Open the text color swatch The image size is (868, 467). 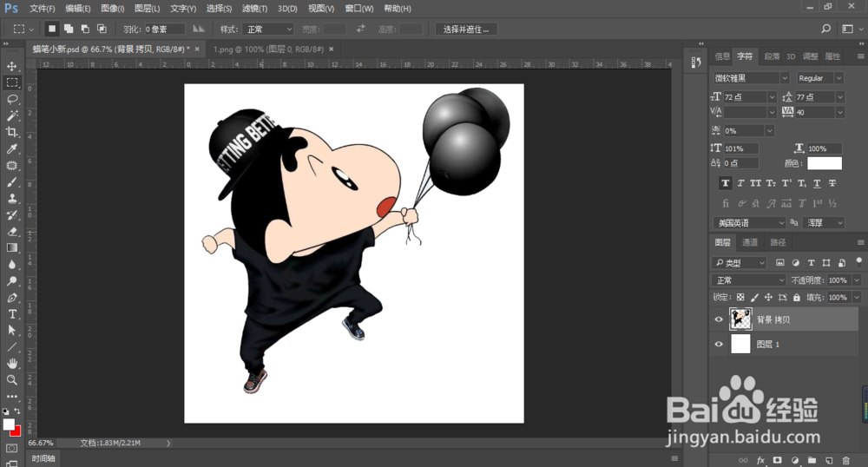pos(825,163)
